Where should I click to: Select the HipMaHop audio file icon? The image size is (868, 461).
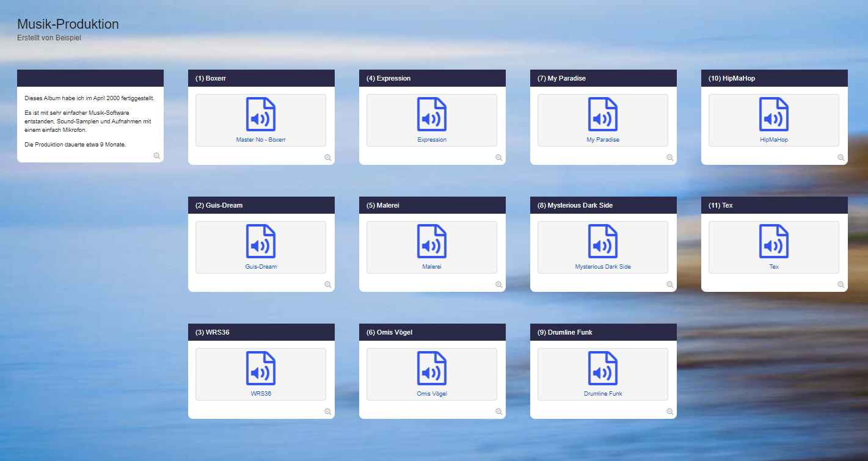tap(774, 114)
